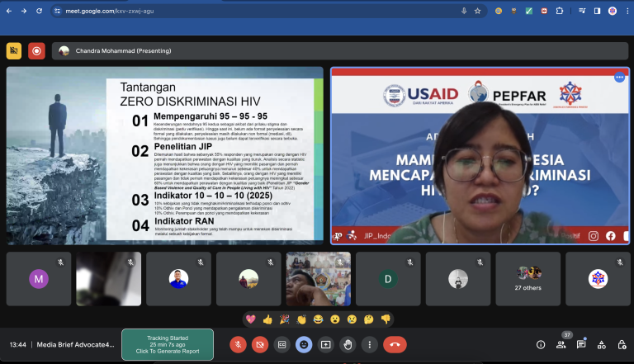Open more options three-dot menu
Screen dimensions: 634x364
[x=369, y=344]
